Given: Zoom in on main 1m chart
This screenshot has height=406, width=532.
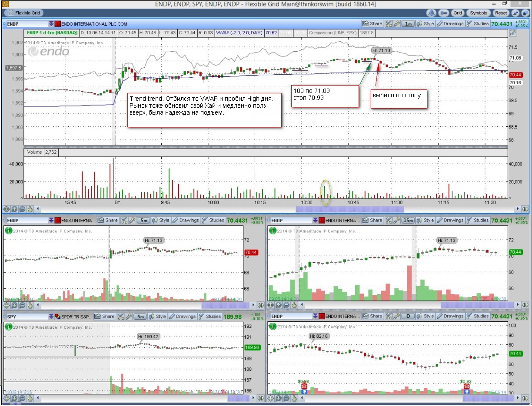Looking at the screenshot, I should pos(14,209).
